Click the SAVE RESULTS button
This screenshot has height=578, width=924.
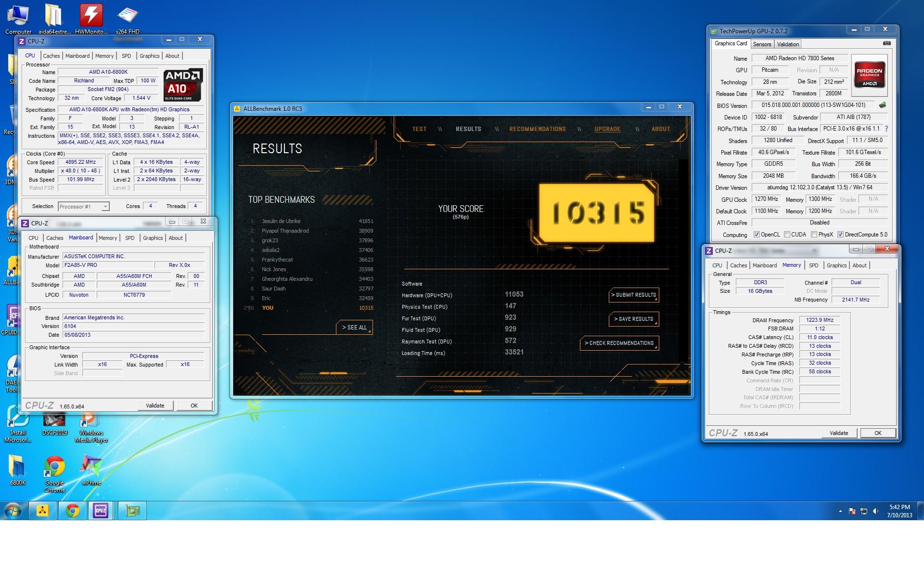634,319
